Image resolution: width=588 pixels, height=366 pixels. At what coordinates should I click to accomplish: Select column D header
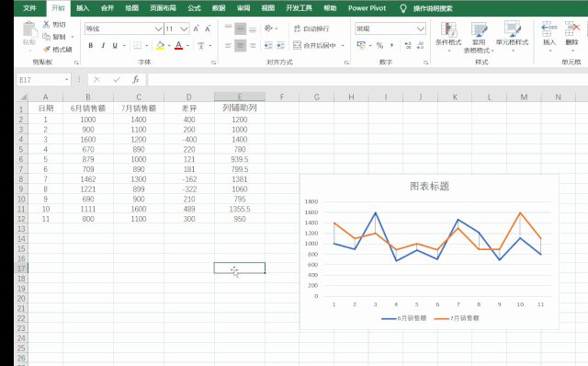[189, 97]
